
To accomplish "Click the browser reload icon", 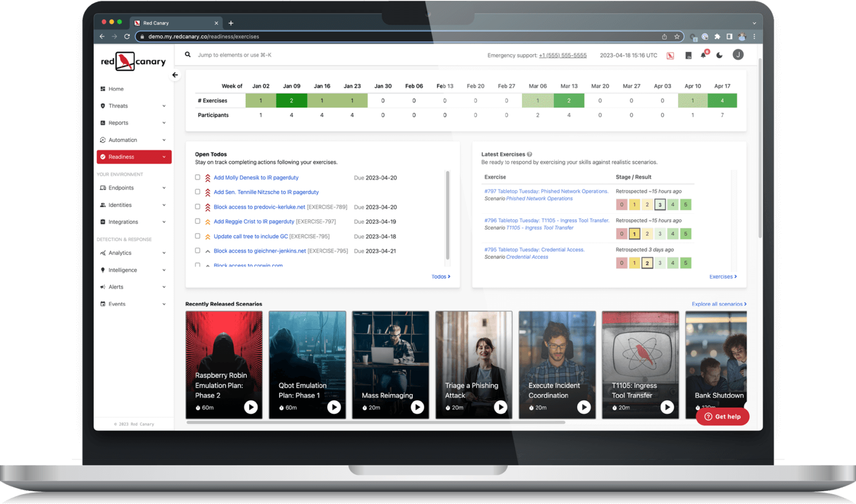I will [127, 37].
